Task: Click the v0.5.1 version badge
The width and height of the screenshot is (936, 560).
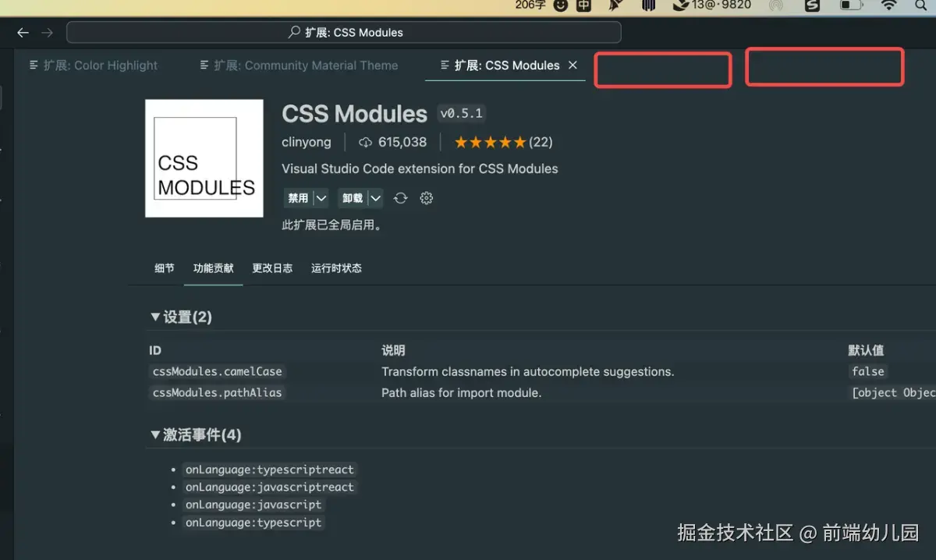Action: [461, 113]
